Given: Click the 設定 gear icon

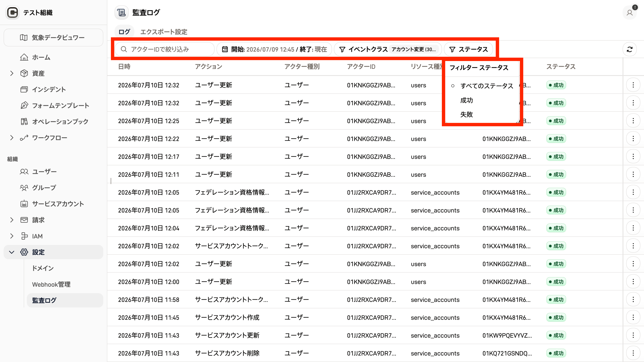Looking at the screenshot, I should (x=24, y=252).
